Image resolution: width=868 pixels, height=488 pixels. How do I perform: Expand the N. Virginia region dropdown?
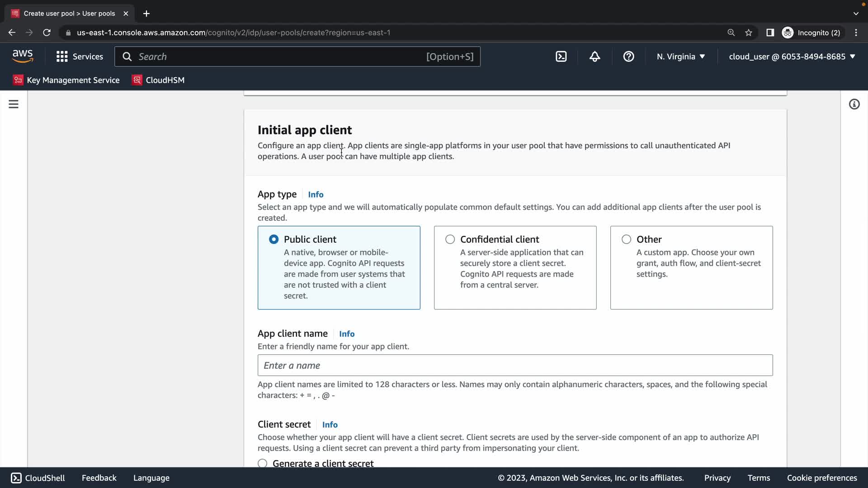click(680, 56)
